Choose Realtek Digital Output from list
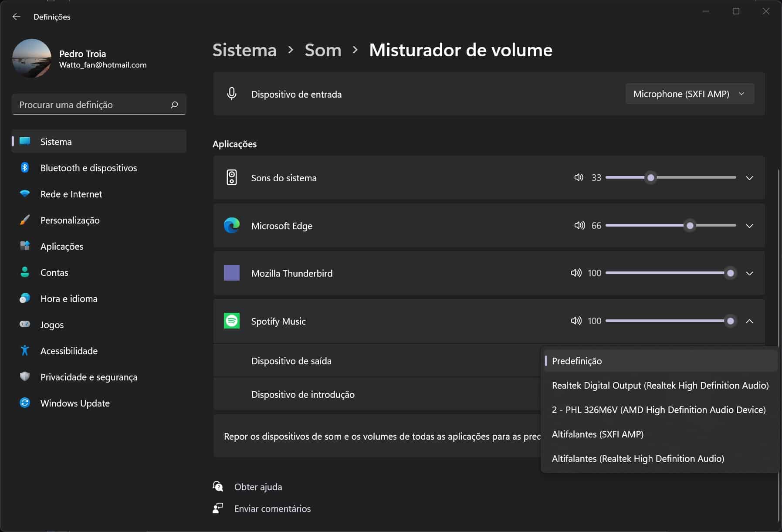Screen dimensions: 782x532 point(660,386)
